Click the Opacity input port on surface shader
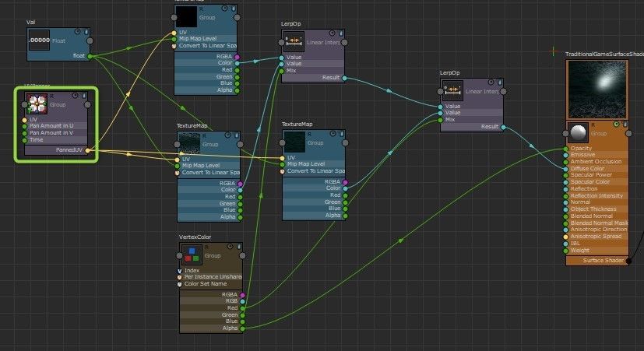The height and width of the screenshot is (351, 644). pyautogui.click(x=566, y=149)
